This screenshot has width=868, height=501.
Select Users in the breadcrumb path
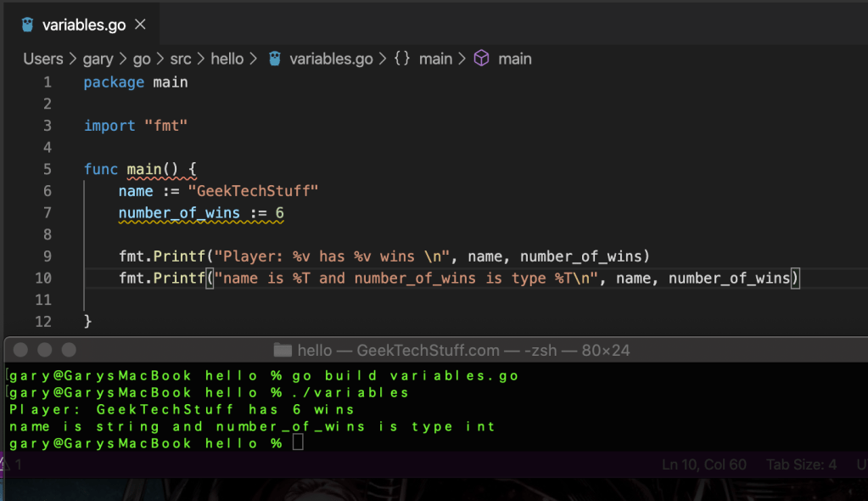42,59
